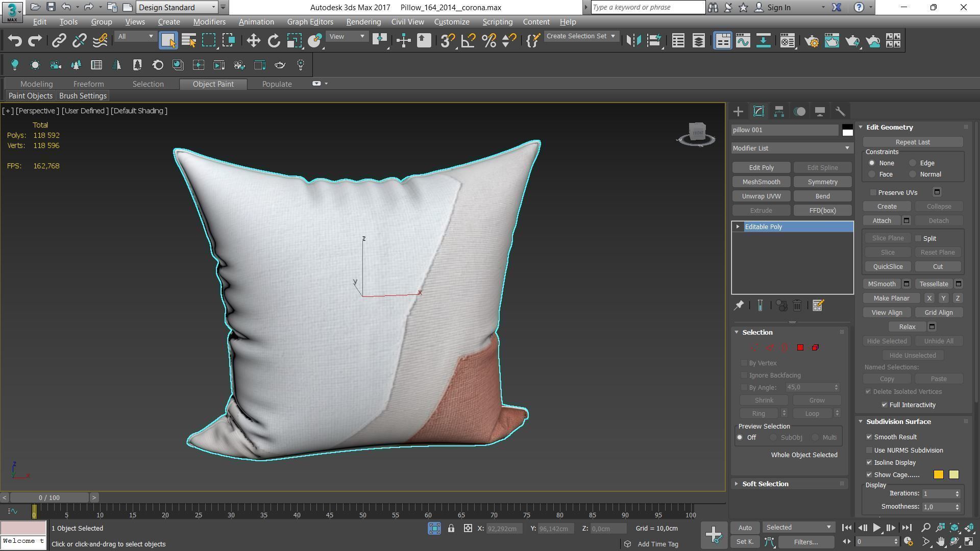
Task: Open the View reference coordinate dropdown
Action: (347, 37)
